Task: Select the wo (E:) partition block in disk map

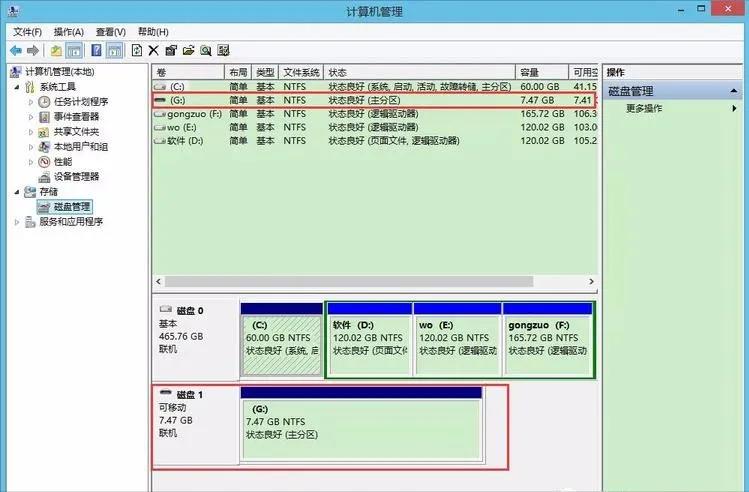Action: [458, 340]
